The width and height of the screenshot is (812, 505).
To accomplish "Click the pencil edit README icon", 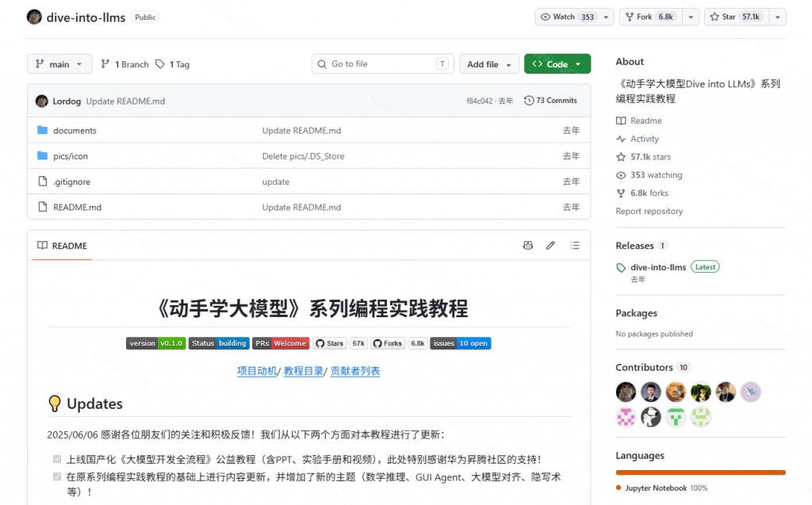I will coord(550,246).
